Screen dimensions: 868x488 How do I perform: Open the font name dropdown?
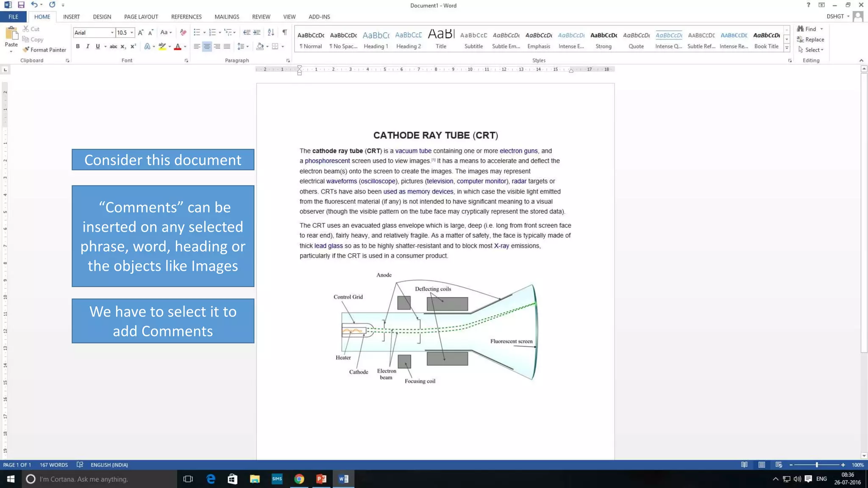[112, 33]
